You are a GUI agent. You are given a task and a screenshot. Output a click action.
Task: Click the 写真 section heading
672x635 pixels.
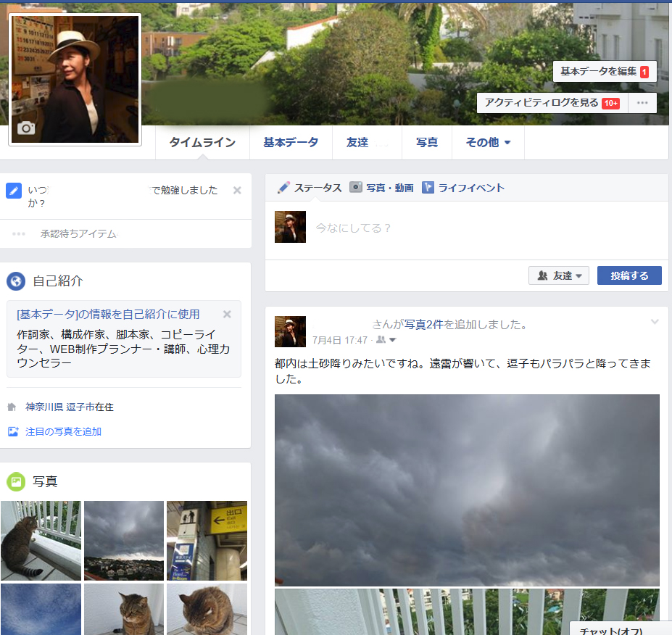click(x=45, y=481)
